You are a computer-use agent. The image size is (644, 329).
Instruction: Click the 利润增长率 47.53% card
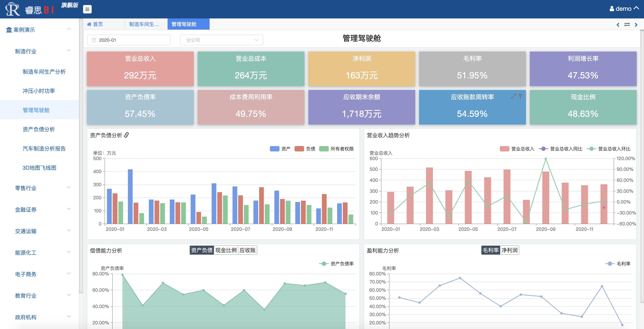(x=583, y=69)
